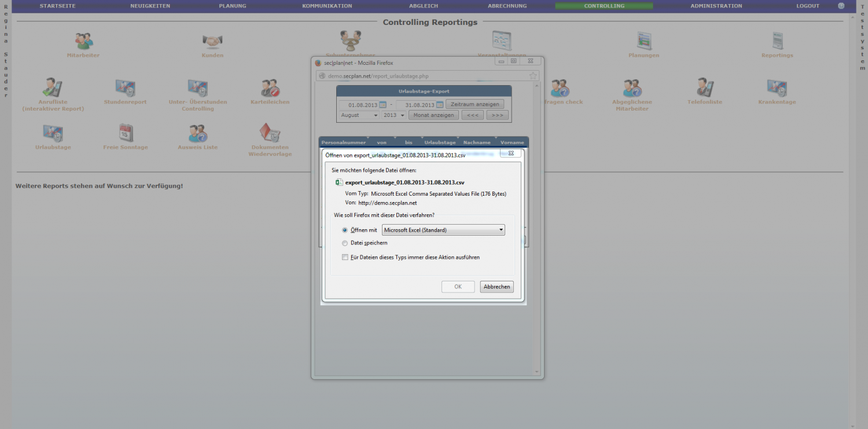Open the Telefonliste icon

click(705, 87)
